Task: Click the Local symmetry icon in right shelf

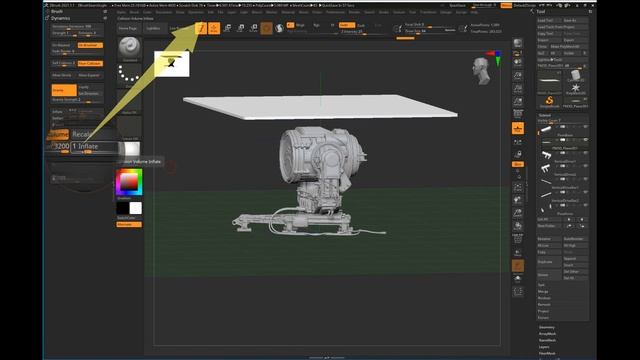Action: [518, 142]
